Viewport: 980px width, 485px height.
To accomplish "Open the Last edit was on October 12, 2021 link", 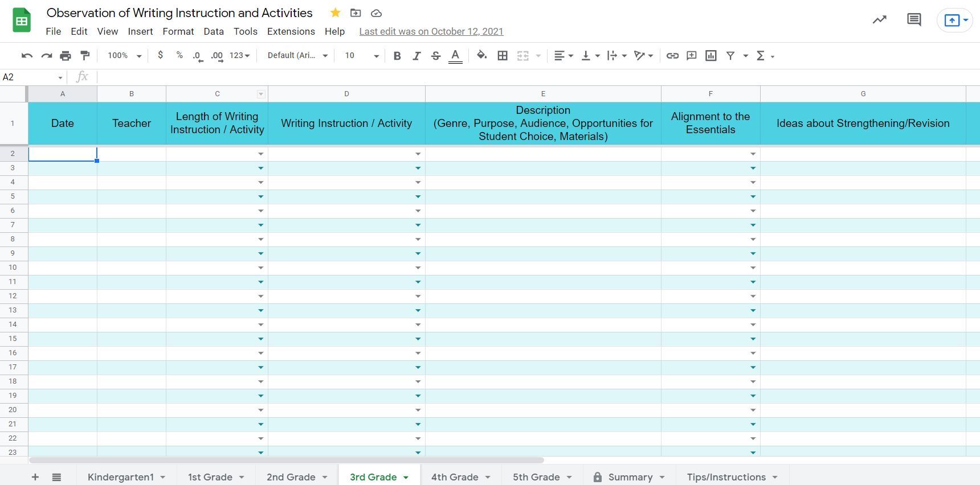I will [431, 31].
